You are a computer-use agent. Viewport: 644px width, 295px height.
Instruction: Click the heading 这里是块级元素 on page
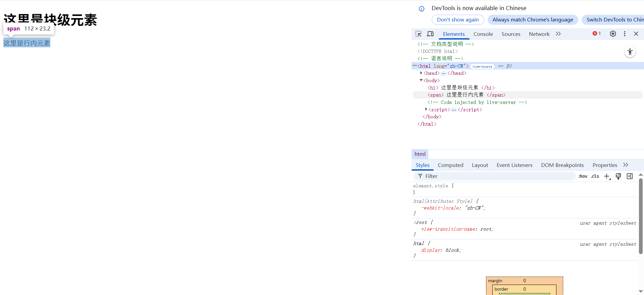(x=50, y=20)
